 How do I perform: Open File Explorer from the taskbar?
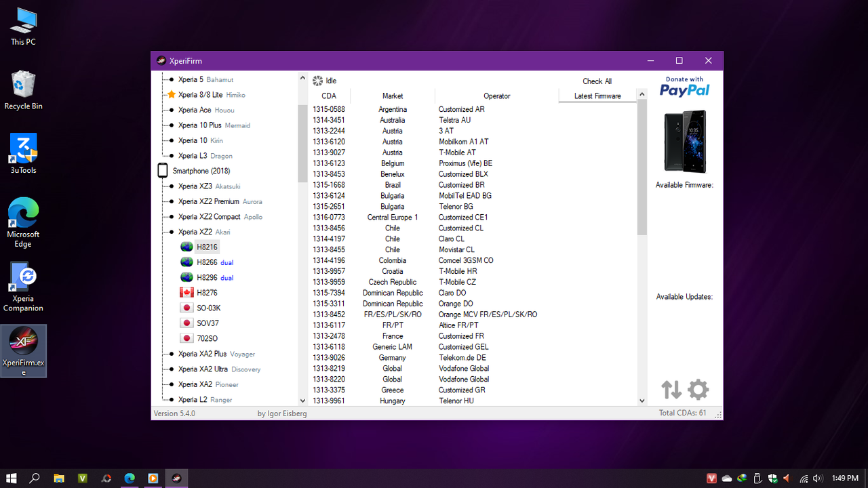click(x=59, y=478)
